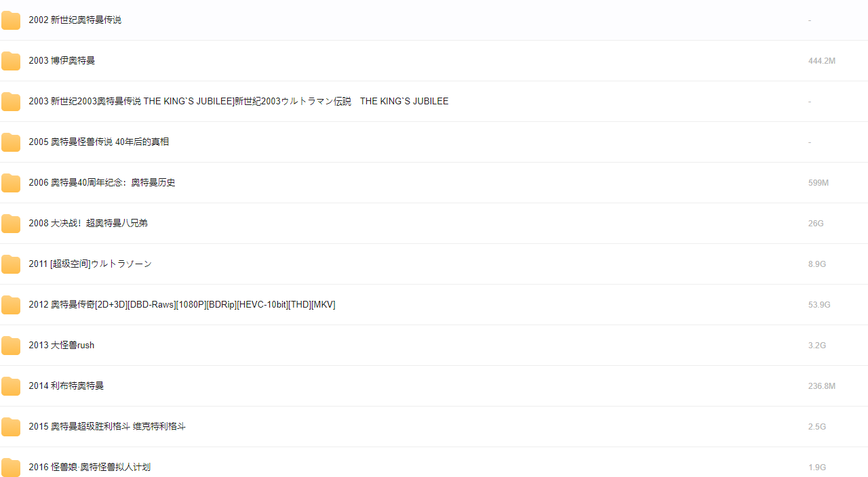Open 2005 奥特曼怪兽传说 40年后的真相 name
This screenshot has height=477, width=868.
click(x=99, y=142)
